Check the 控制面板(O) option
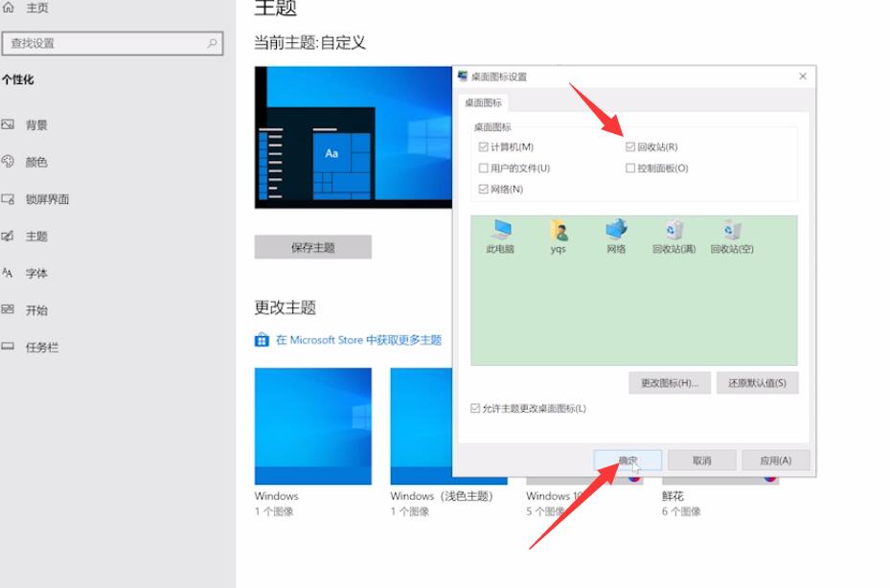Image resolution: width=890 pixels, height=588 pixels. [x=627, y=167]
